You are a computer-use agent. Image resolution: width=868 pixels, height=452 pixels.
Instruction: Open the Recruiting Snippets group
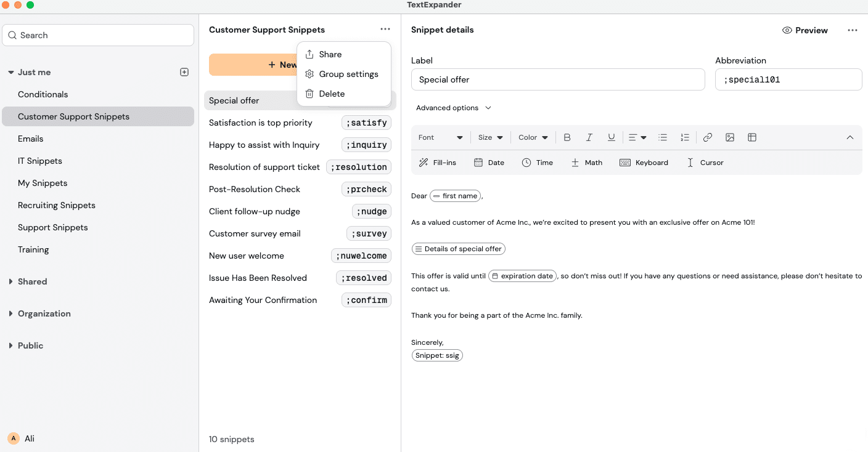98,205
